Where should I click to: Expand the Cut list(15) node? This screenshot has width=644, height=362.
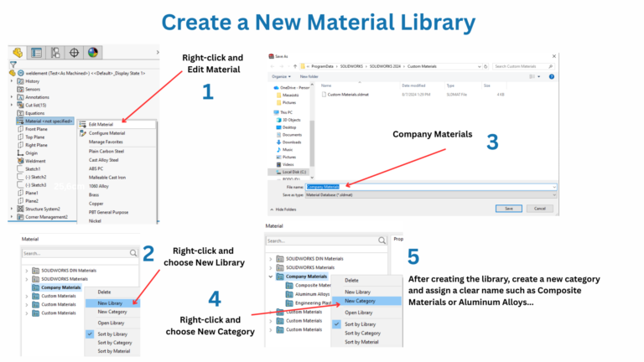tap(12, 105)
